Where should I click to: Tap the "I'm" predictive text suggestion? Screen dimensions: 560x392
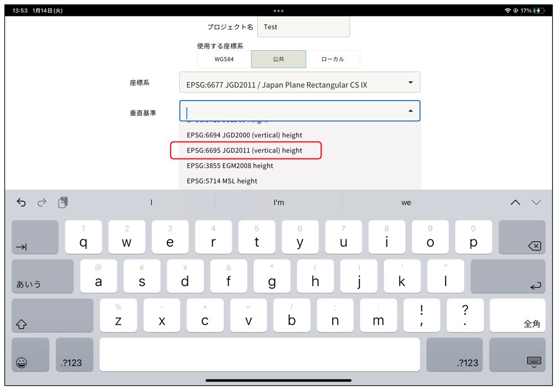point(279,202)
